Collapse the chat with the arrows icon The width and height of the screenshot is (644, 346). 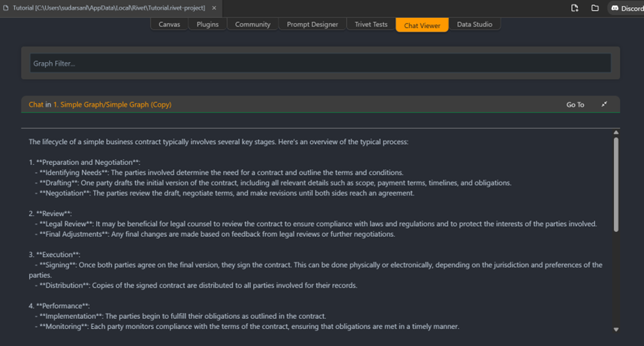(604, 104)
